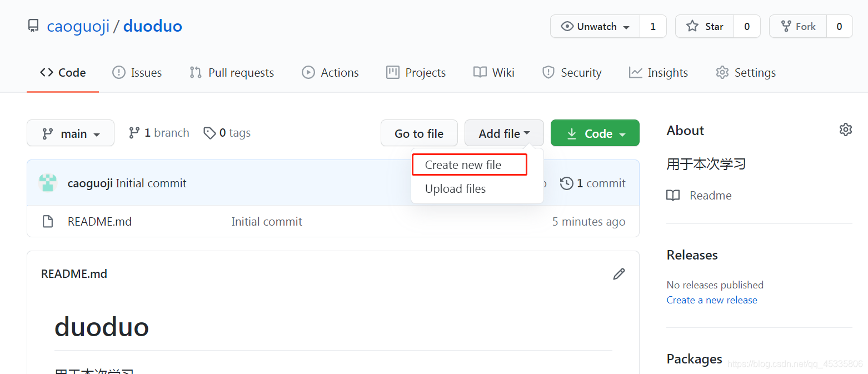Fork the duoduo repository
This screenshot has height=374, width=868.
(x=798, y=26)
